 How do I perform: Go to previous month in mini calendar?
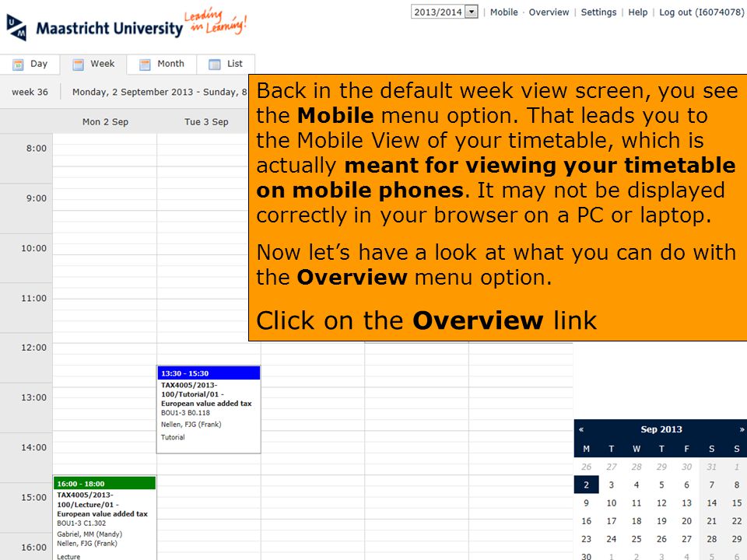[581, 429]
